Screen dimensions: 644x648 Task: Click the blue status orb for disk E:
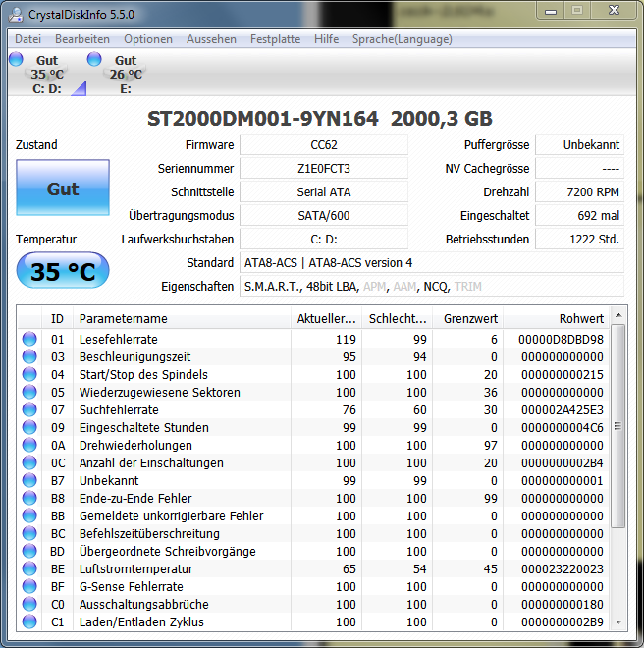point(94,59)
